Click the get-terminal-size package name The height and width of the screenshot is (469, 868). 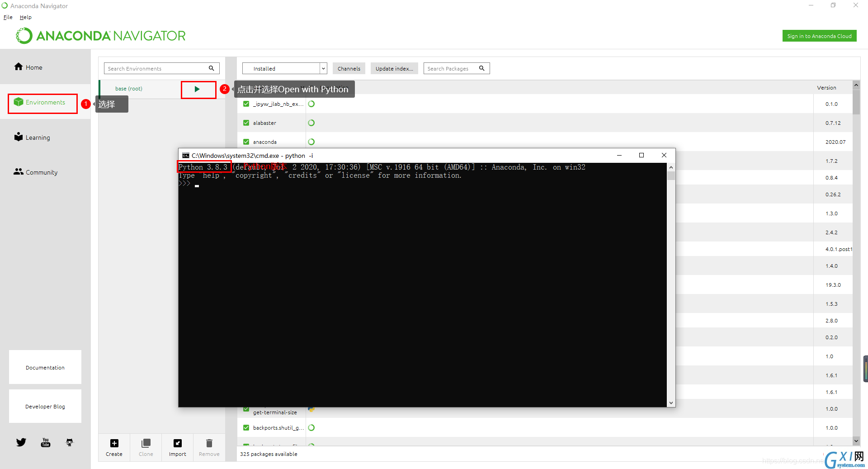(x=275, y=412)
